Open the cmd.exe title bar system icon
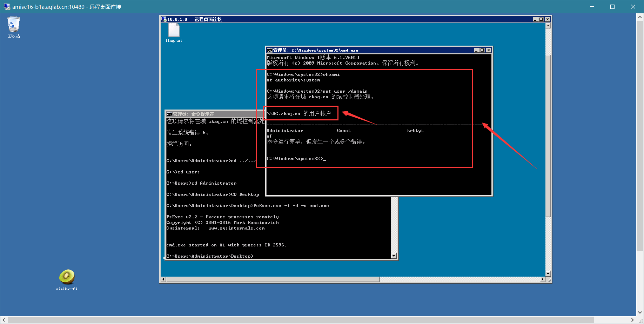644x324 pixels. click(x=269, y=50)
